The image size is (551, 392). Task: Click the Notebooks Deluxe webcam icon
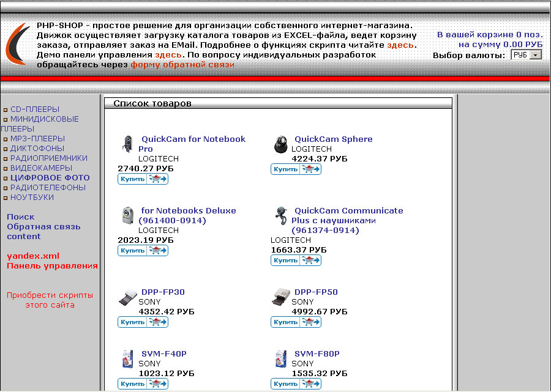127,216
